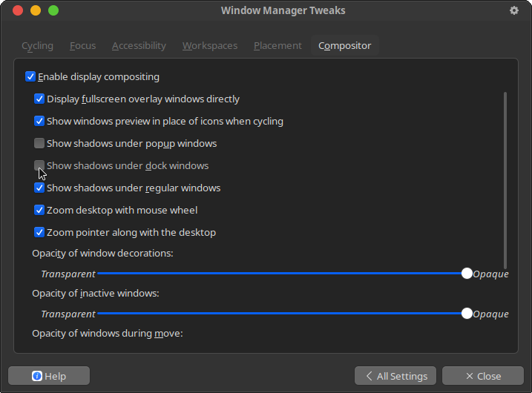Open the Focus tab
The width and height of the screenshot is (532, 393).
click(83, 46)
